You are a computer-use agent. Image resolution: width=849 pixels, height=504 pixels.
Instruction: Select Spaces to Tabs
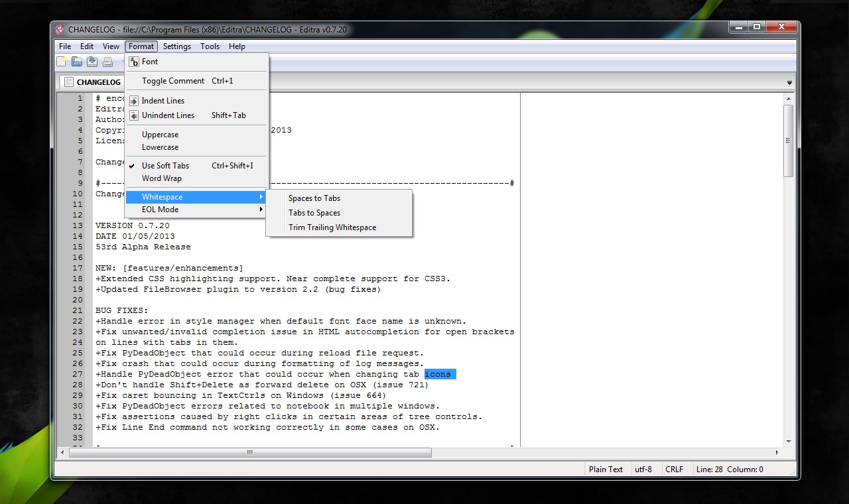click(x=339, y=198)
